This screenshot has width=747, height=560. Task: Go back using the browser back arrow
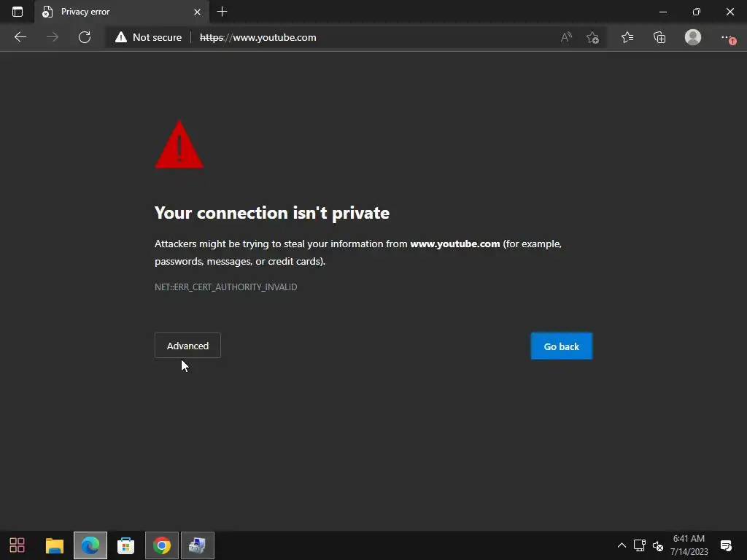(x=20, y=37)
